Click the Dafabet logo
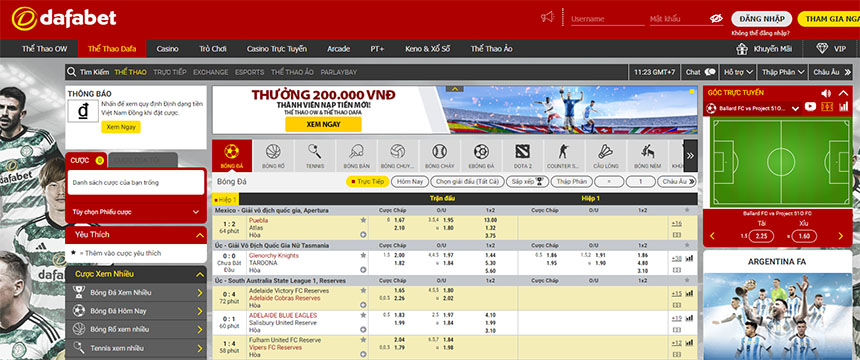 (x=64, y=18)
